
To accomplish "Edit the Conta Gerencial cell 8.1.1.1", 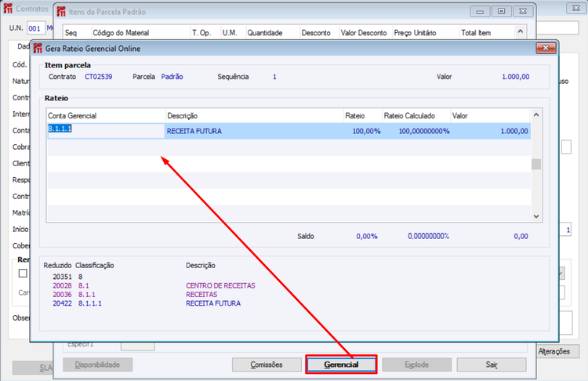I will click(106, 131).
